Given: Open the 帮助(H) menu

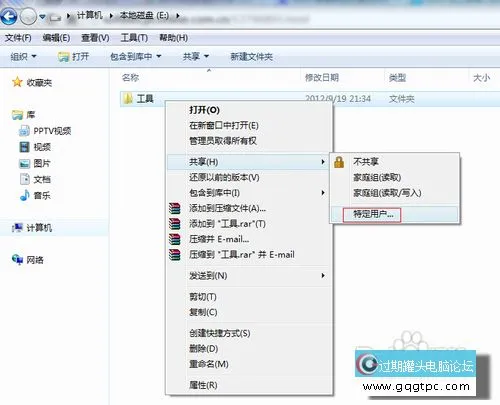Looking at the screenshot, I should (174, 38).
